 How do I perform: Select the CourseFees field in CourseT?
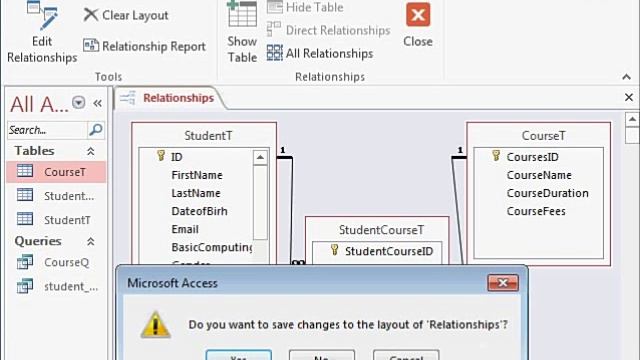pyautogui.click(x=536, y=211)
